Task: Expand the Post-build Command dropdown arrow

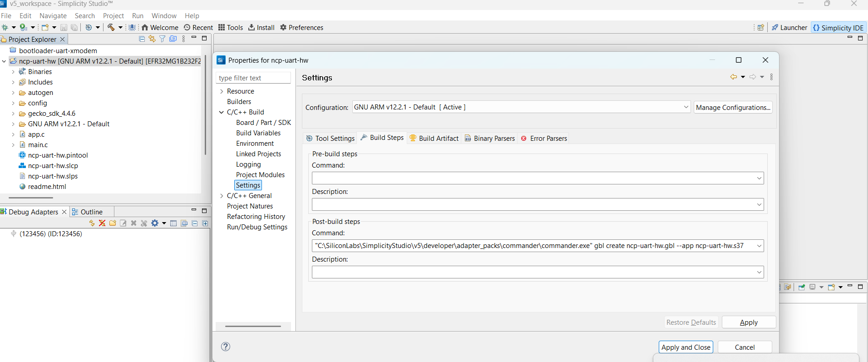Action: coord(759,246)
